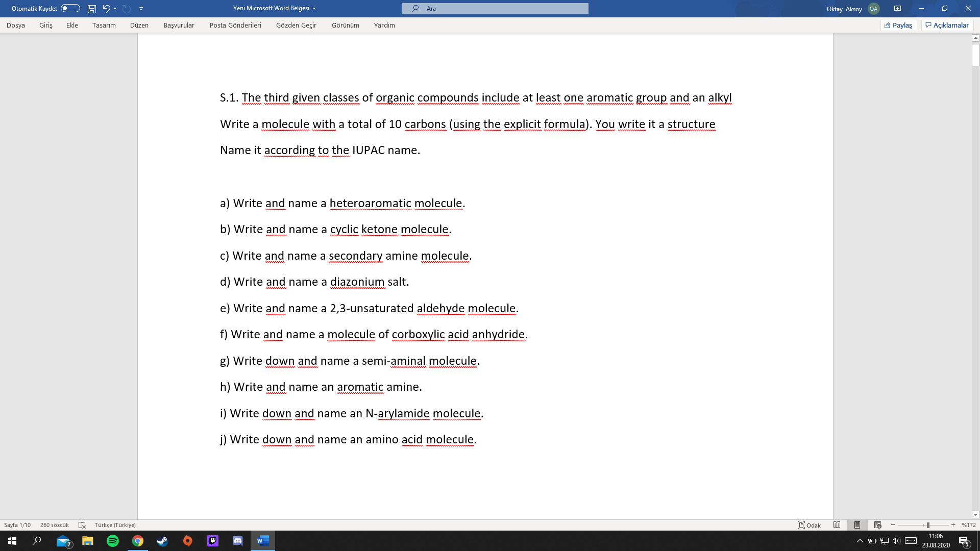Screen dimensions: 980x551
Task: Open the Dosya menu
Action: (16, 25)
